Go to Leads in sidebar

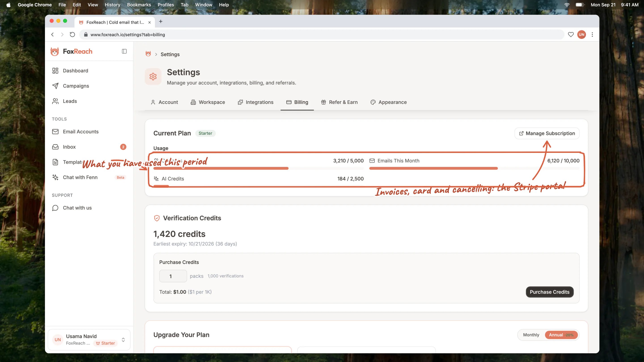coord(89,101)
